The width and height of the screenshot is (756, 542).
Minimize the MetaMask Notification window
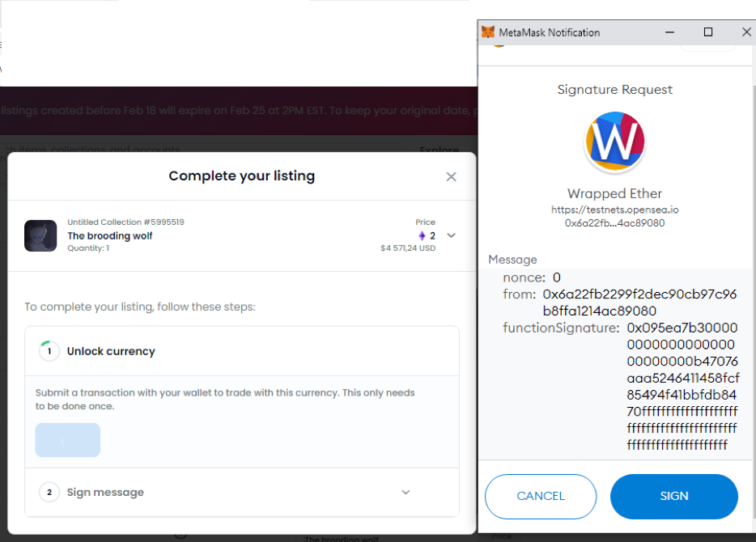click(x=670, y=32)
